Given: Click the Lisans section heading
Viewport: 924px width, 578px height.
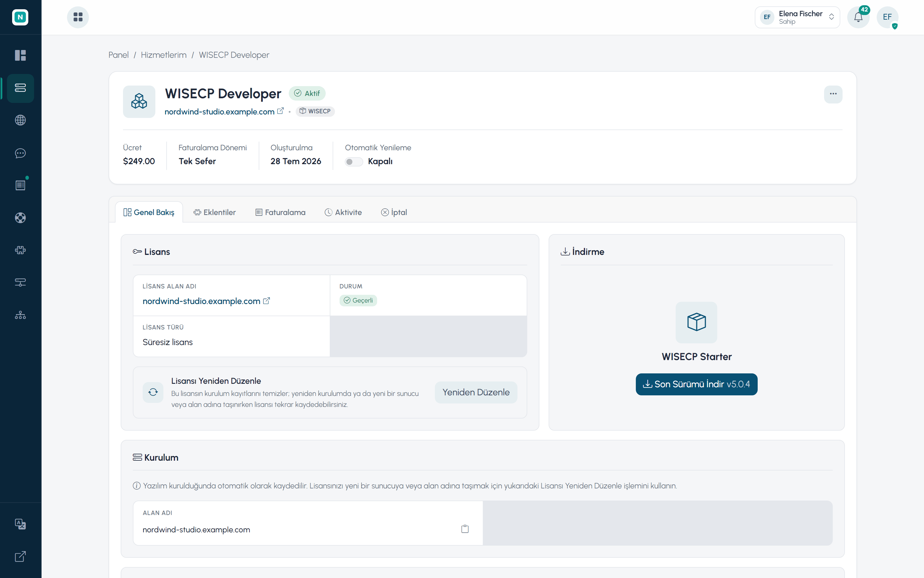Looking at the screenshot, I should click(151, 252).
